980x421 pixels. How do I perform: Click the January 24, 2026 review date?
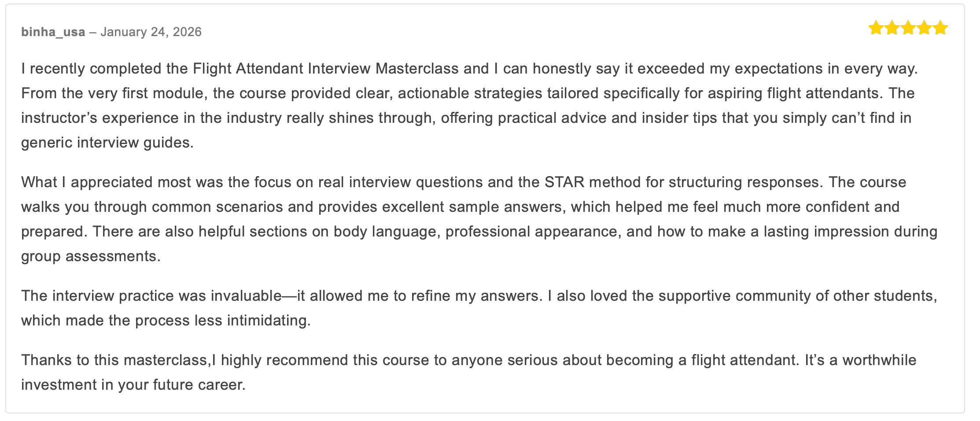[151, 32]
